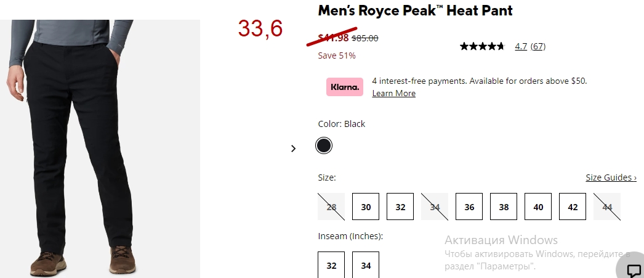Open Klarna Learn More link
This screenshot has width=644, height=278.
[x=394, y=93]
